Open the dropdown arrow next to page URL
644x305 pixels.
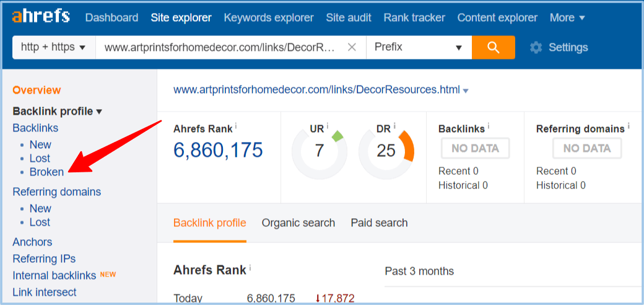465,91
